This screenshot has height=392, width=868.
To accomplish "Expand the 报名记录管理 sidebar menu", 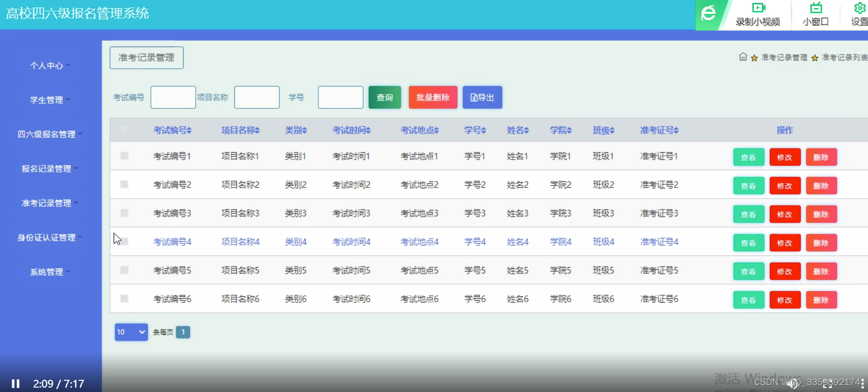I will pyautogui.click(x=50, y=169).
